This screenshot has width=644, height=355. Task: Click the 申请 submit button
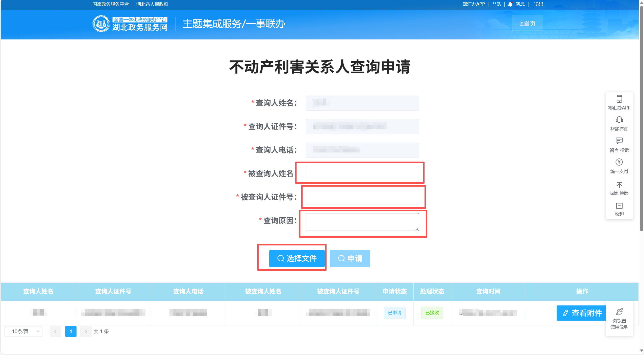click(x=350, y=258)
